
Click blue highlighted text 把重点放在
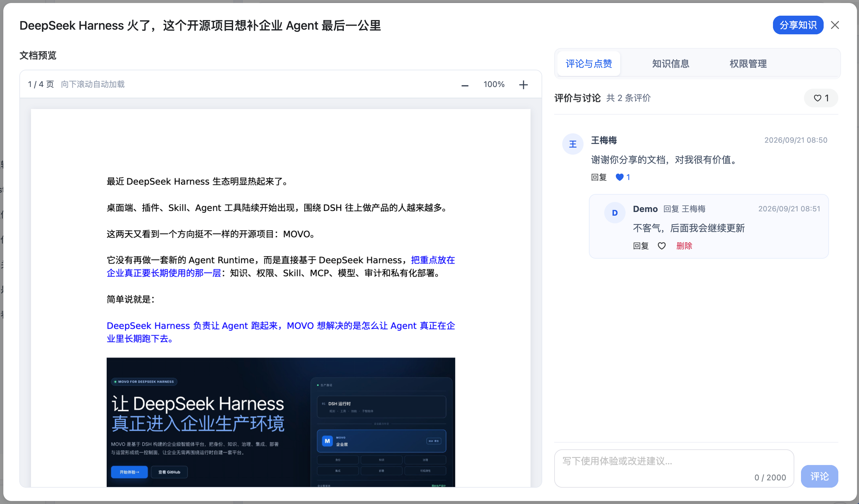pos(433,260)
